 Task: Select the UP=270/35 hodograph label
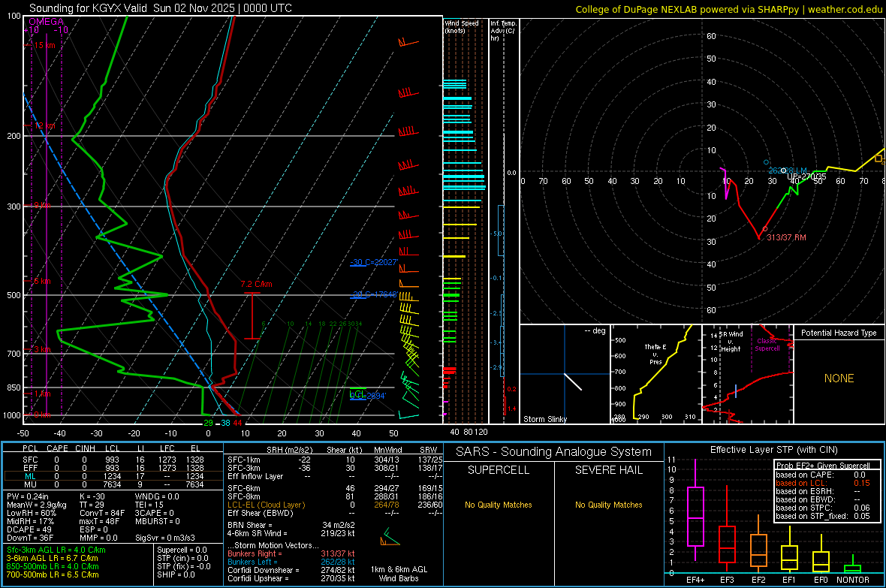[807, 176]
